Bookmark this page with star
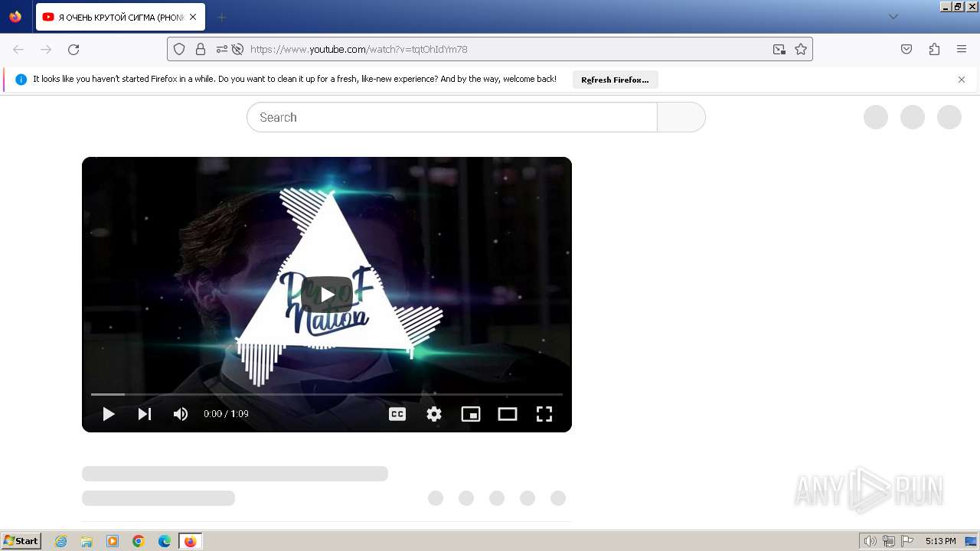This screenshot has width=980, height=551. click(x=801, y=49)
